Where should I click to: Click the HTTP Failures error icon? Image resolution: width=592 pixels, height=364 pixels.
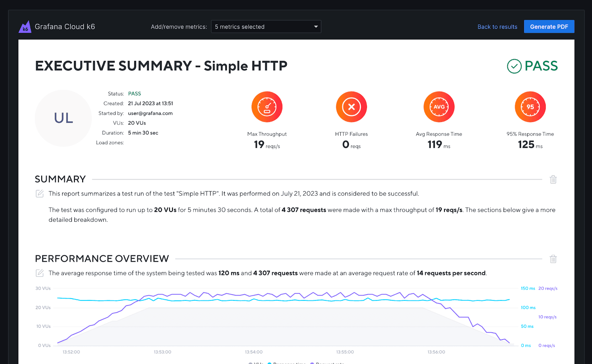(351, 107)
